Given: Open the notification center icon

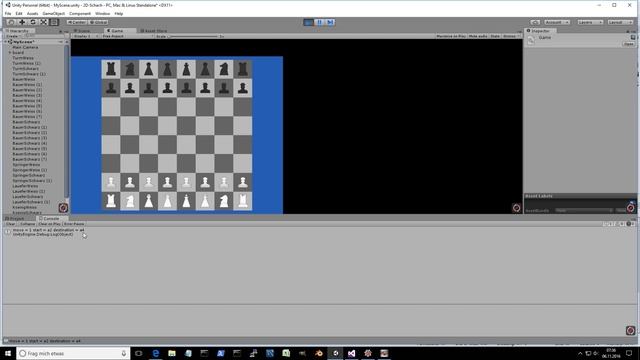Looking at the screenshot, I should [629, 353].
